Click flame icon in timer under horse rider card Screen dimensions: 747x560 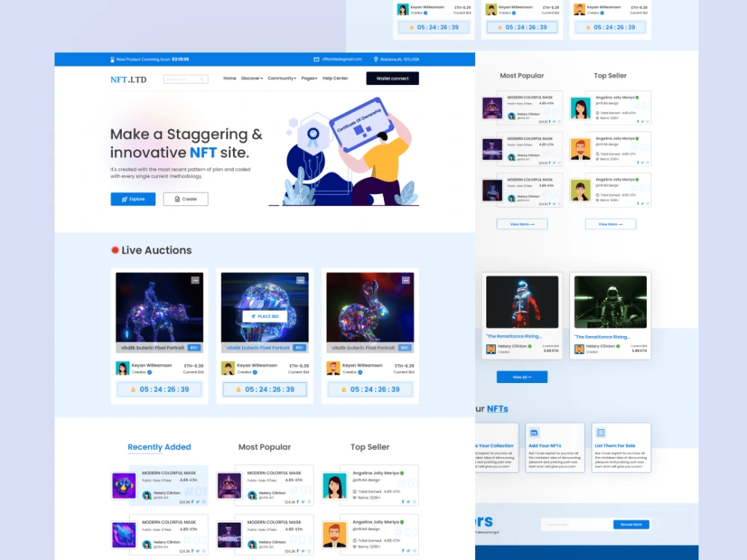click(x=134, y=390)
